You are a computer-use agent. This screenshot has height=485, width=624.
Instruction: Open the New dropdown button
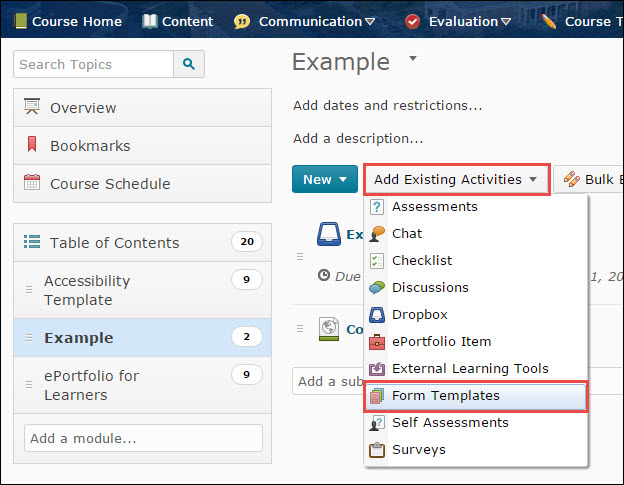coord(324,179)
